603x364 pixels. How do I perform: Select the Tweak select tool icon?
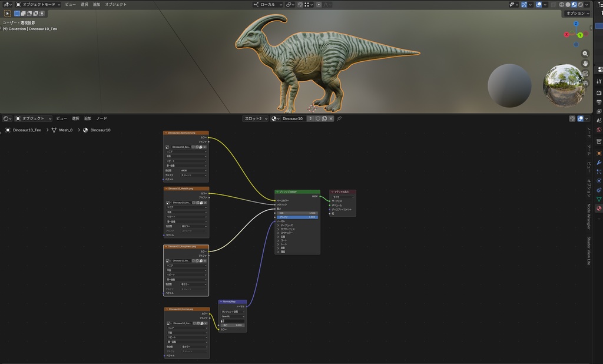7,13
